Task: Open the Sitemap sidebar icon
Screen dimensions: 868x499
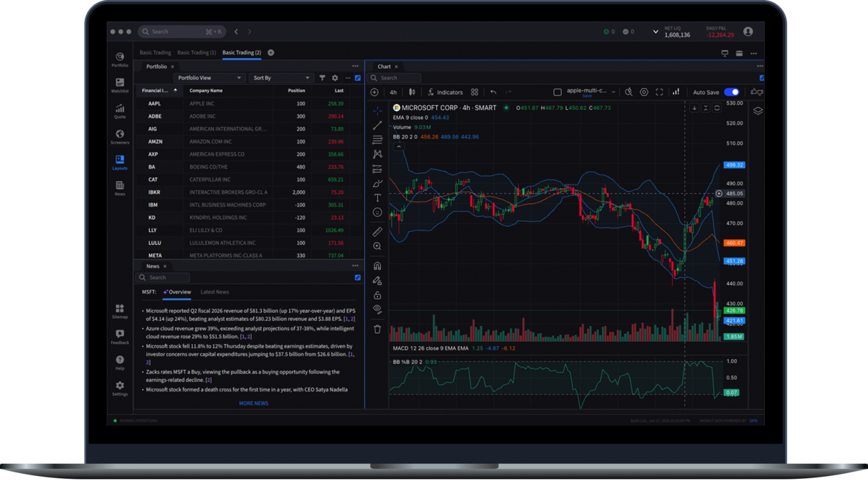Action: coord(120,311)
